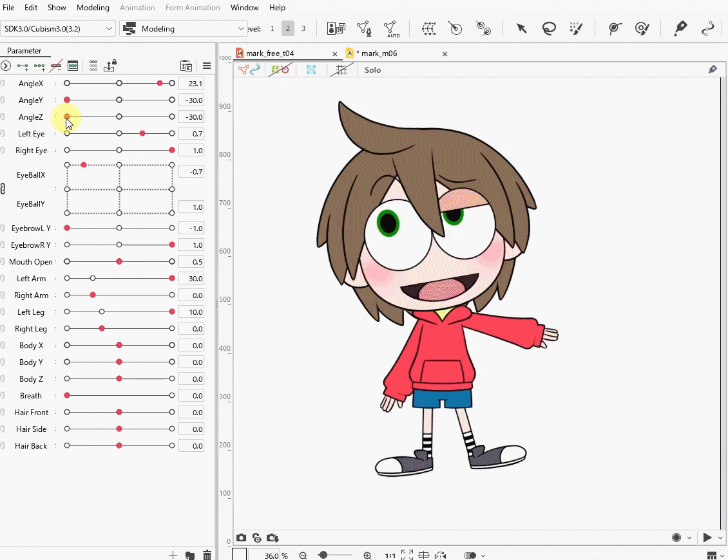The width and height of the screenshot is (728, 560).
Task: Open the Modeling workspace dropdown
Action: pos(184,29)
